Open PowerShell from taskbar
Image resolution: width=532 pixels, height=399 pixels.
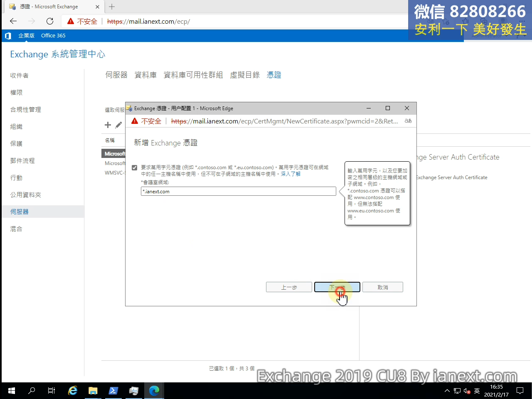pyautogui.click(x=113, y=391)
